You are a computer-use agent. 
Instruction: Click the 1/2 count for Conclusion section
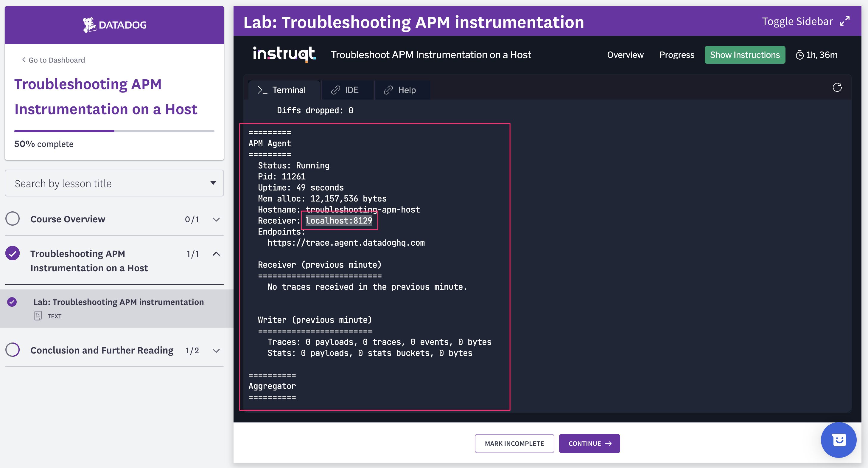192,351
